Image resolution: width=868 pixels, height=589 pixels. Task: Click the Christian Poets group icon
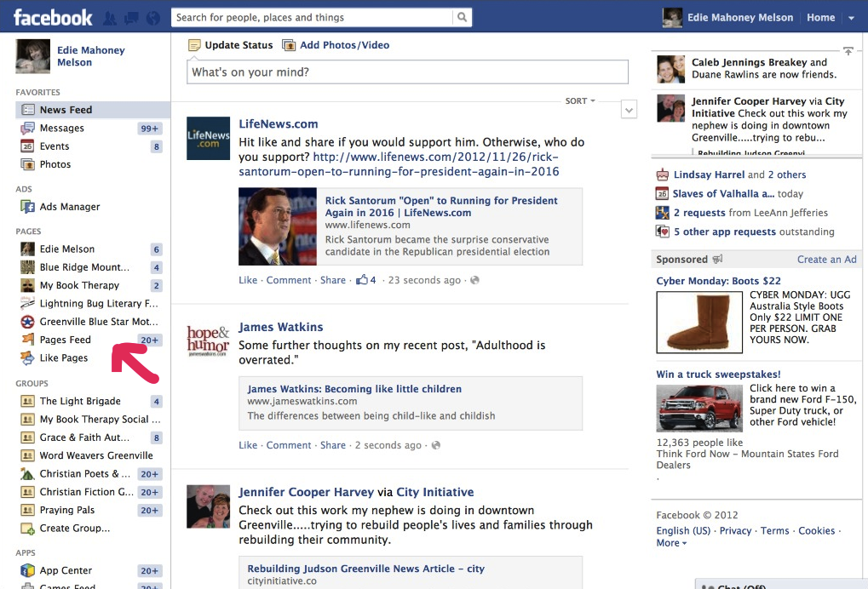click(x=27, y=474)
